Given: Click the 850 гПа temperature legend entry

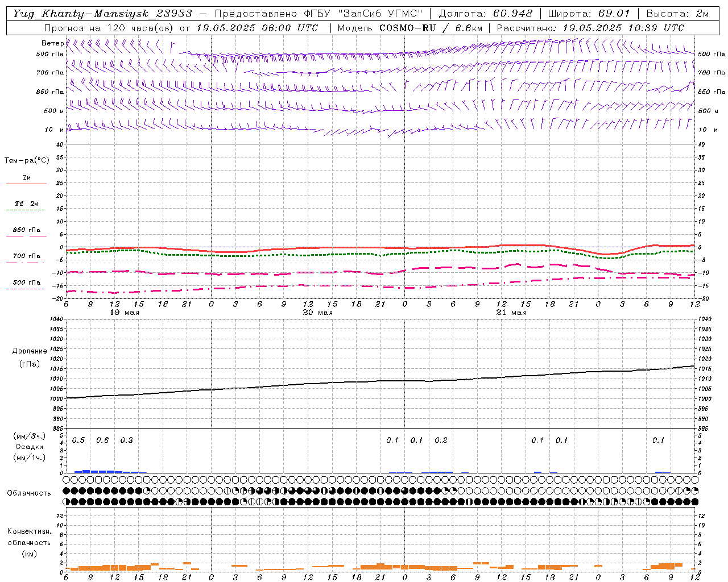Looking at the screenshot, I should click(27, 230).
